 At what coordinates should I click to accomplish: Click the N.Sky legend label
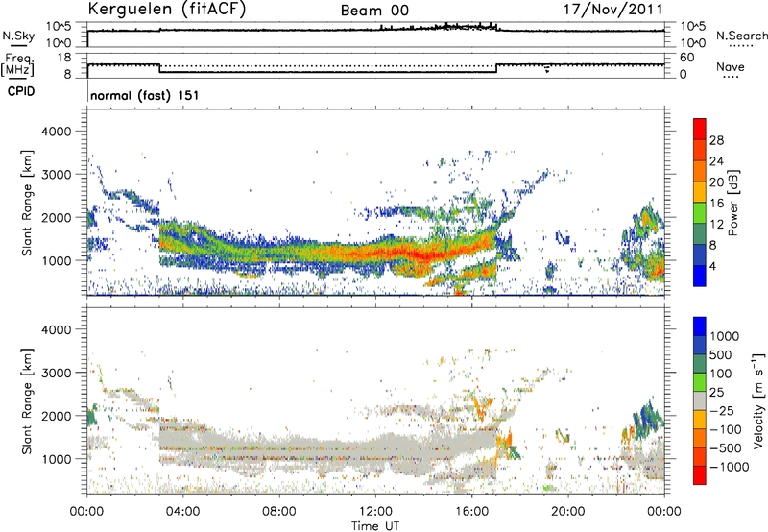coord(18,36)
